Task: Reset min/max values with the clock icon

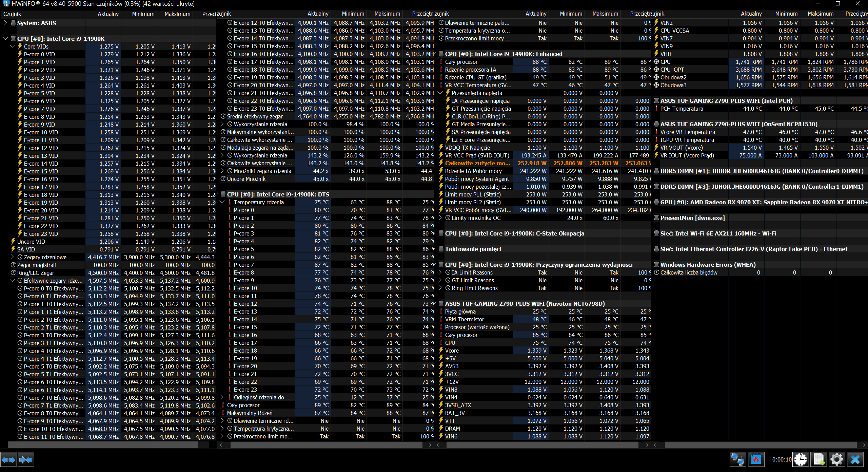Action: point(800,460)
